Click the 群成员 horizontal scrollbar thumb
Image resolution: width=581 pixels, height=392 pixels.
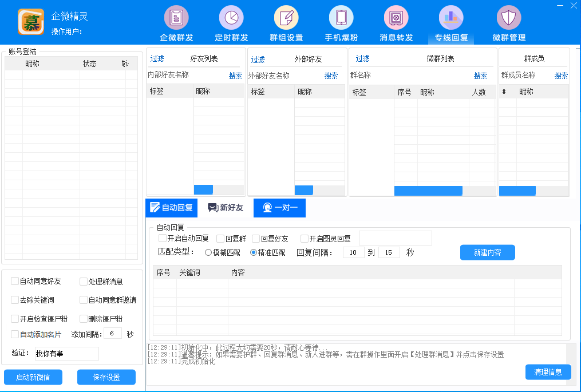[x=517, y=191]
